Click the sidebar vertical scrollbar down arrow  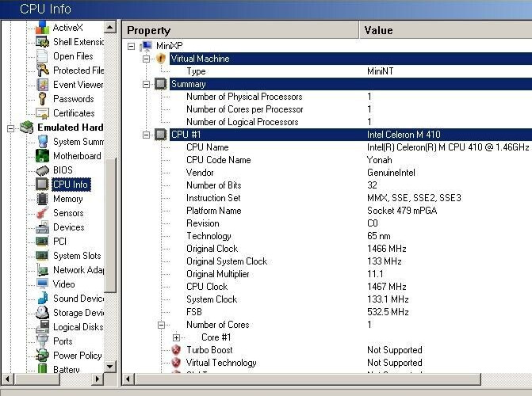(x=110, y=366)
